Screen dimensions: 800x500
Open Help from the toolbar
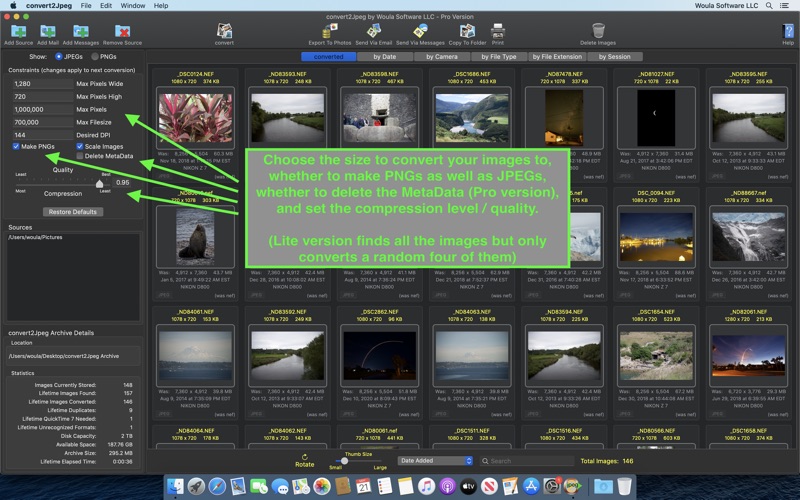pos(788,31)
